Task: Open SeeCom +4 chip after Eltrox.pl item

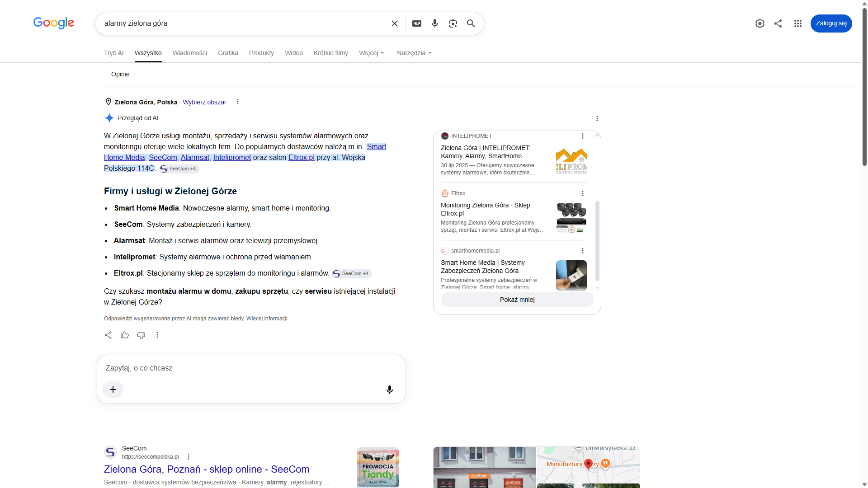Action: coord(351,273)
